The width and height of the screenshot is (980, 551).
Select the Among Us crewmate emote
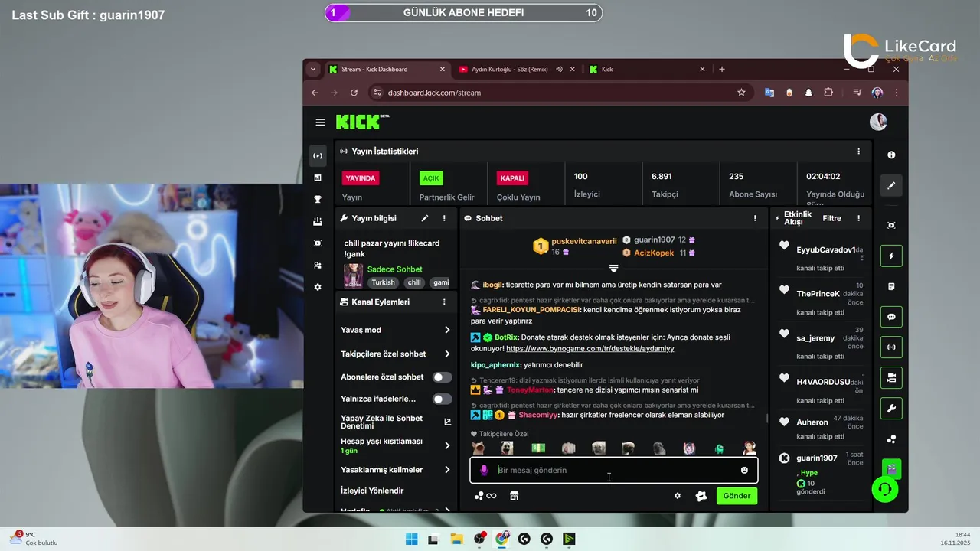[719, 448]
